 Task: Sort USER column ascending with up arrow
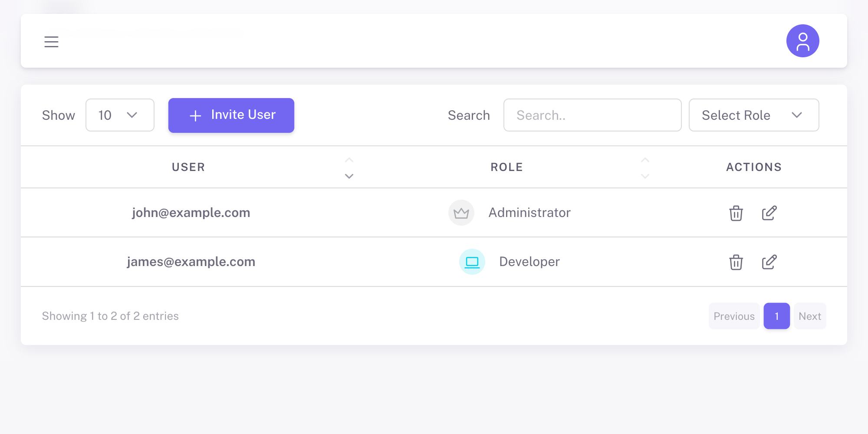tap(349, 159)
